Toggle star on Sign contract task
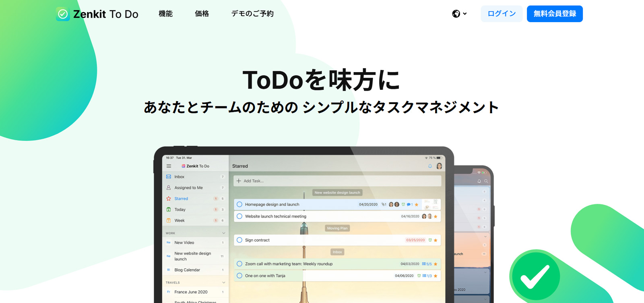 coord(436,240)
